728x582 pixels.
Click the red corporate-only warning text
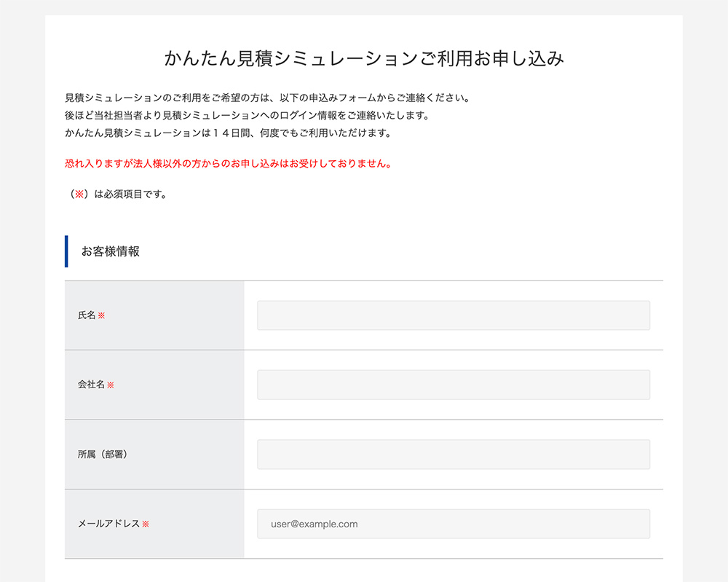[226, 164]
